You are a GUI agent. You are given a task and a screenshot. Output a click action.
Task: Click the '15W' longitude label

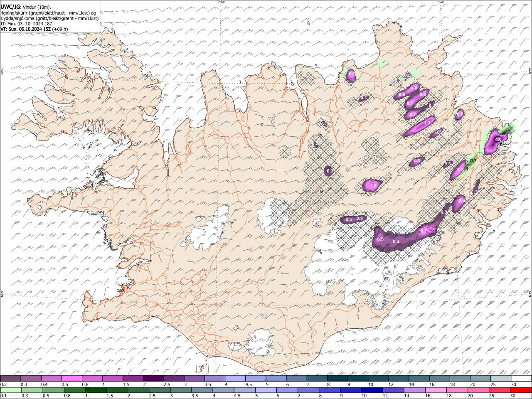[440, 2]
